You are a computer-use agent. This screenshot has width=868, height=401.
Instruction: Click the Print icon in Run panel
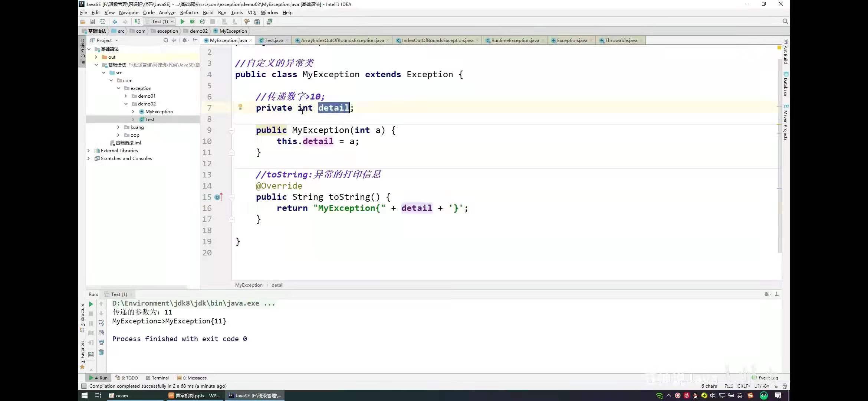pos(101,342)
